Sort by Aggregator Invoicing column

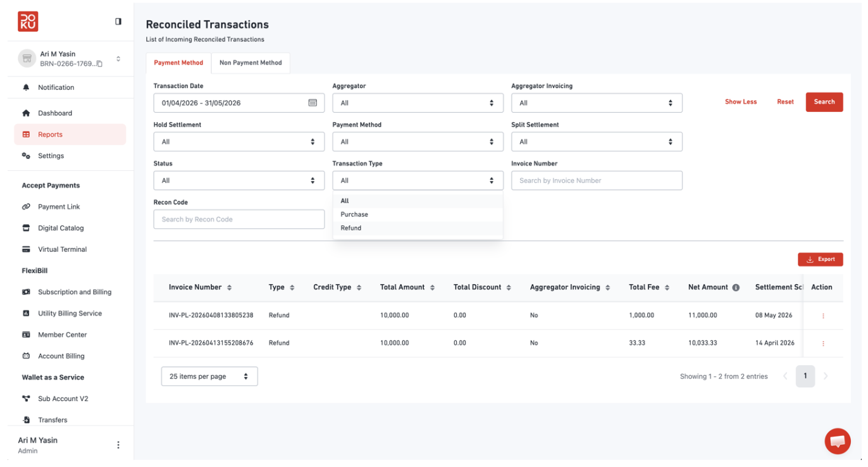tap(607, 288)
